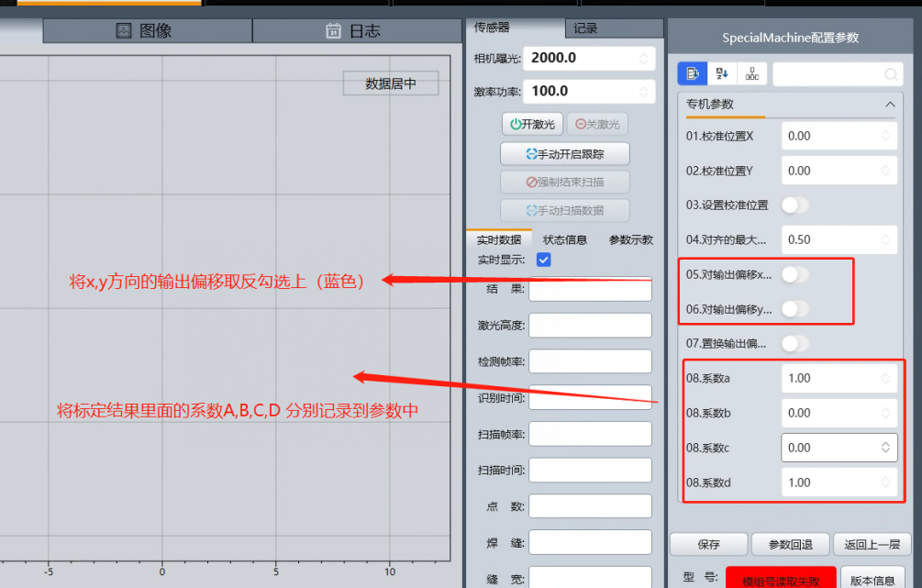
Task: Select the categorized list view icon
Action: tap(692, 74)
